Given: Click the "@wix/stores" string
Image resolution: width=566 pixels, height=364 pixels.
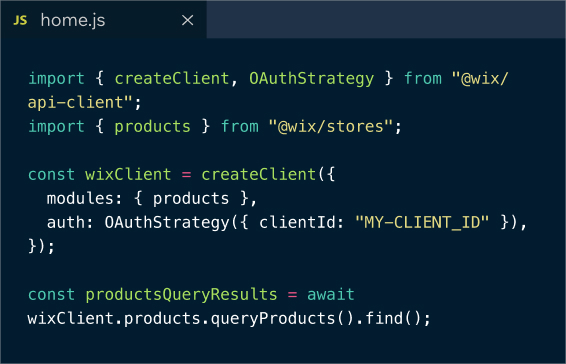Looking at the screenshot, I should point(331,126).
